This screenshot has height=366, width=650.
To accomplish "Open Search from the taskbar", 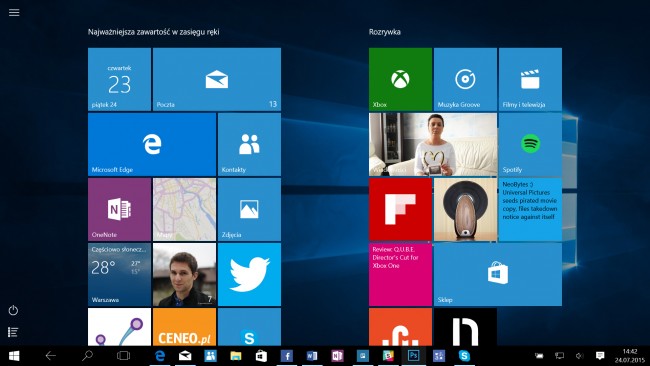I will point(87,356).
